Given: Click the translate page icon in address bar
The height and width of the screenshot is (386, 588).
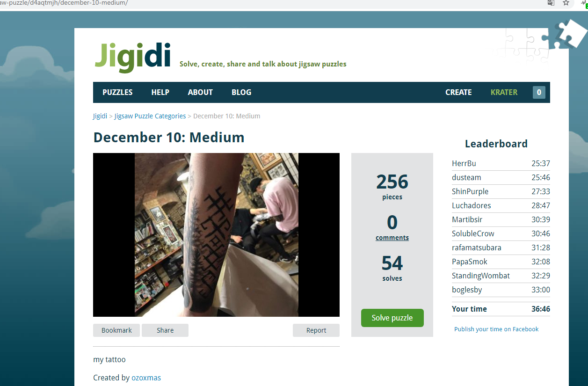Looking at the screenshot, I should pos(551,3).
